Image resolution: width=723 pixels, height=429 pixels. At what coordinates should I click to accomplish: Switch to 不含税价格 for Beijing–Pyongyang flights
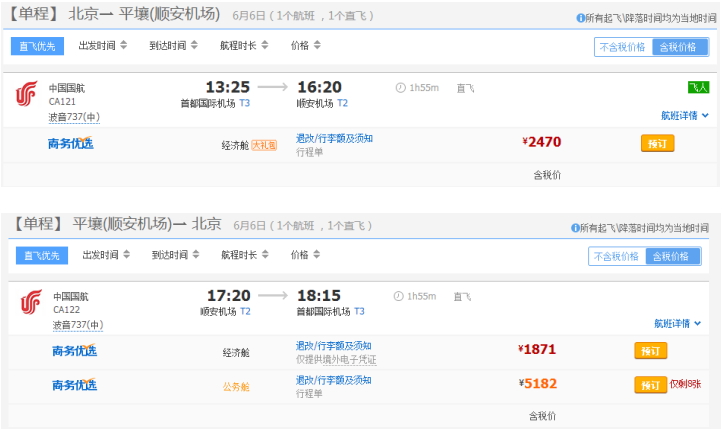point(623,47)
